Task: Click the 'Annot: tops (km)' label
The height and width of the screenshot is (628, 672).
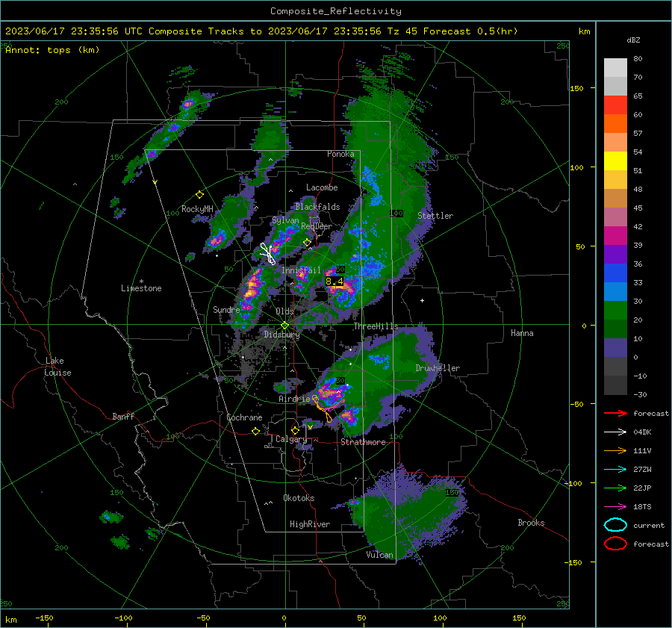Action: click(x=52, y=50)
